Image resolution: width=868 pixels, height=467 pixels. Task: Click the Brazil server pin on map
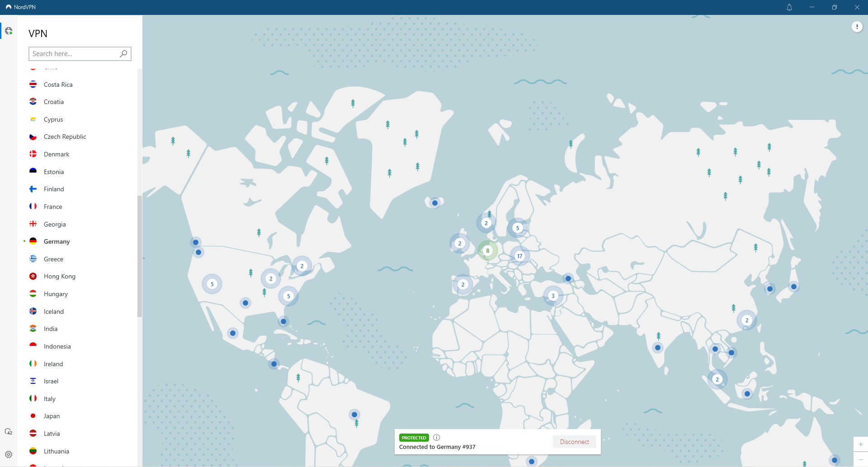pos(354,415)
